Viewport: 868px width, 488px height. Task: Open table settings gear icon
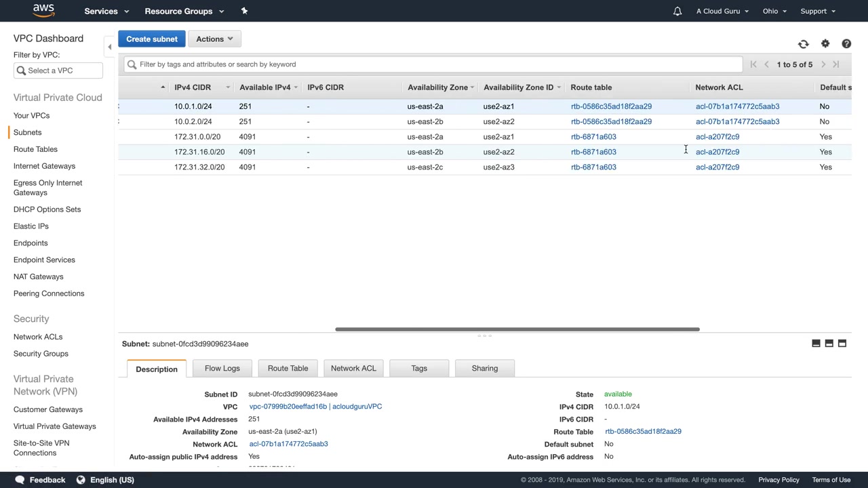click(825, 44)
